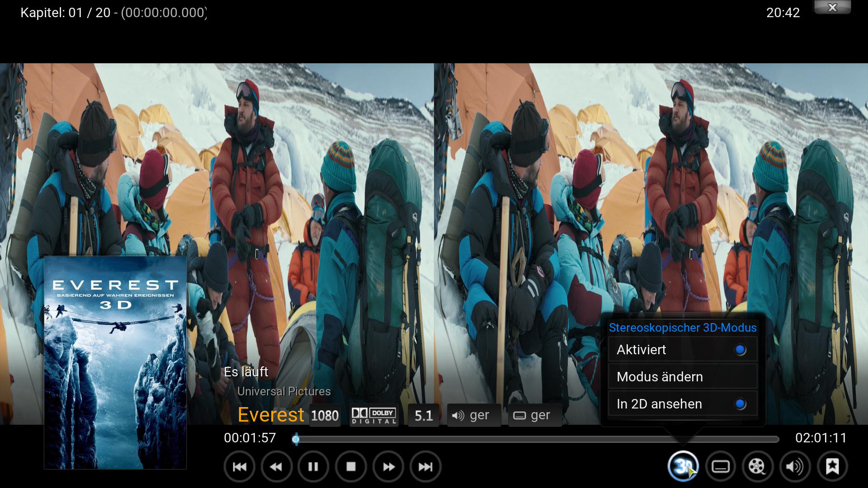Skip to previous chapter button
Viewport: 868px width, 488px height.
pos(240,466)
